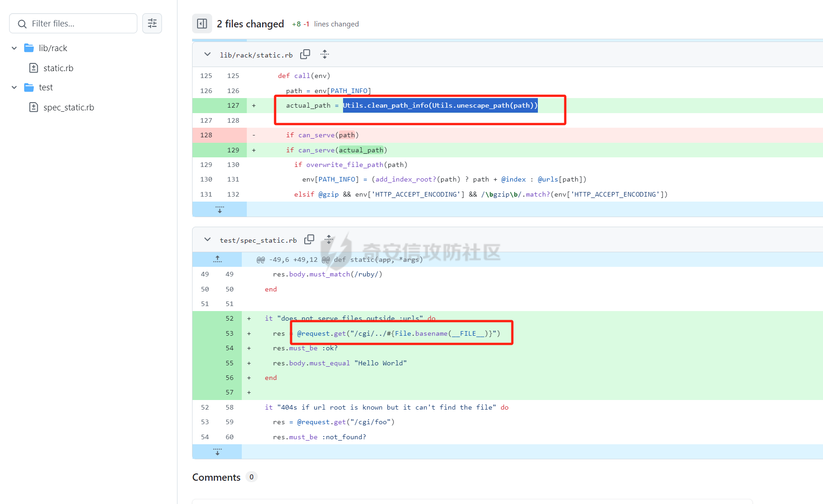
Task: Click removed line number 128 in static.rb
Action: pos(206,135)
